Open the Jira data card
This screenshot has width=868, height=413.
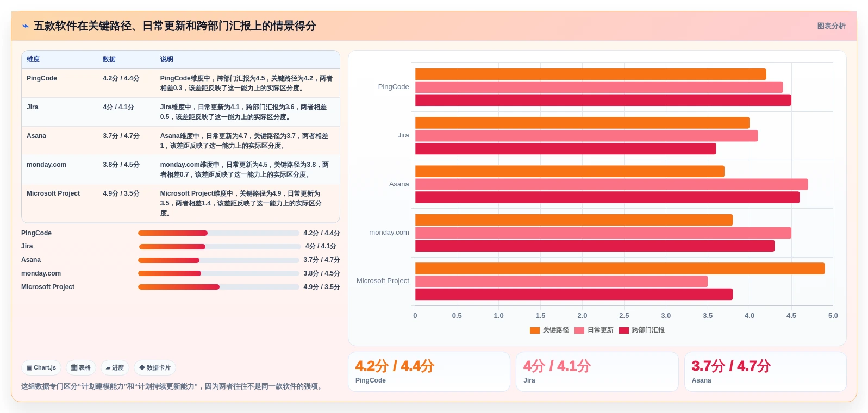597,372
